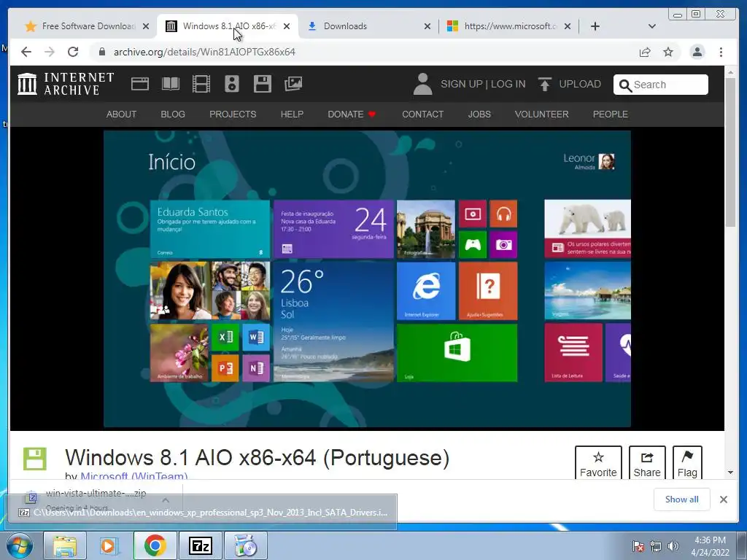Click the user avatar icon near Sign Up
747x560 pixels.
pyautogui.click(x=422, y=84)
